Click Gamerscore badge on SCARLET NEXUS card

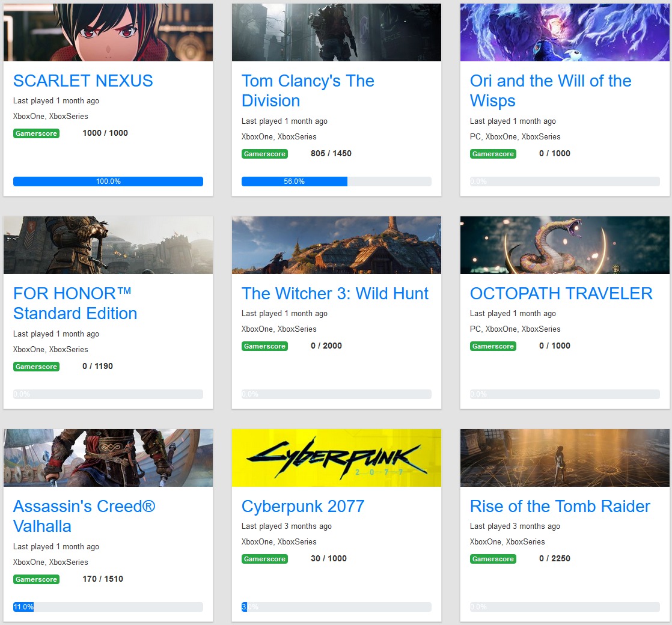[x=37, y=133]
